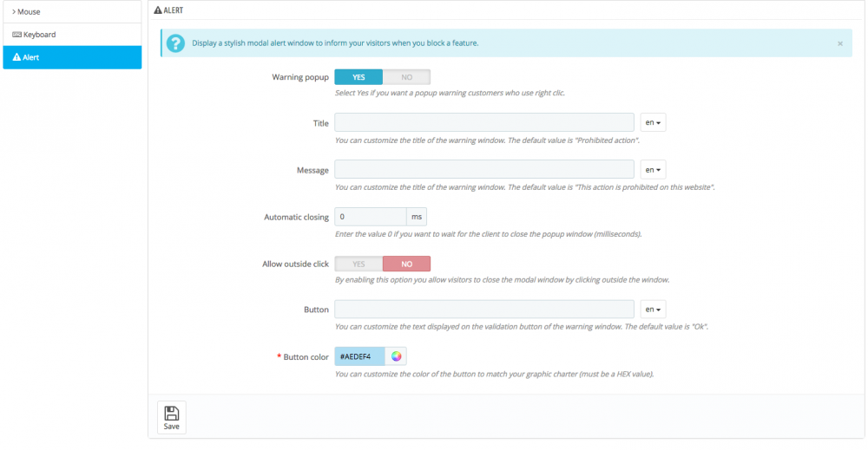Click the HEX value help text
The height and width of the screenshot is (450, 868).
(495, 375)
